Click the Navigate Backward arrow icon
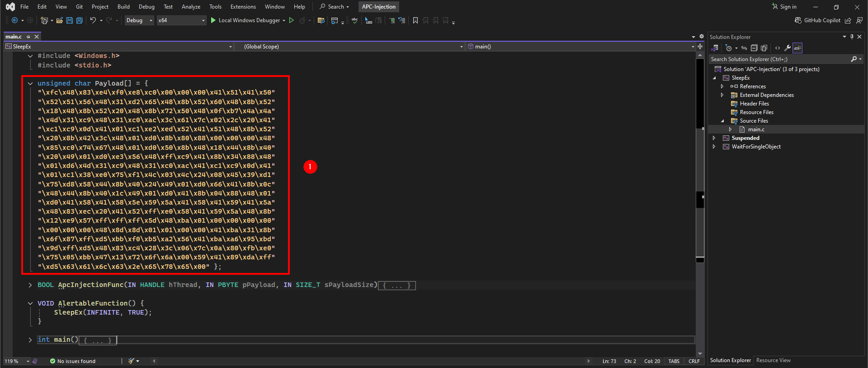Image resolution: width=868 pixels, height=368 pixels. 14,20
